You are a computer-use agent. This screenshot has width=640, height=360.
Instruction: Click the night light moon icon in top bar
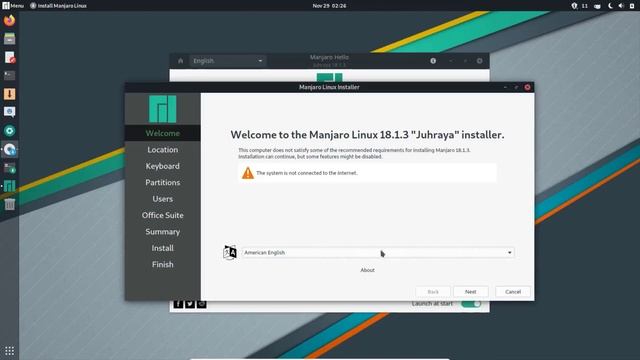tap(610, 6)
